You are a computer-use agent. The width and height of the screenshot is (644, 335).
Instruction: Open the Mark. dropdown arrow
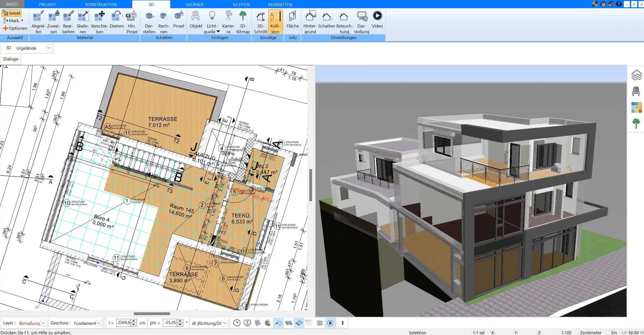(x=22, y=21)
